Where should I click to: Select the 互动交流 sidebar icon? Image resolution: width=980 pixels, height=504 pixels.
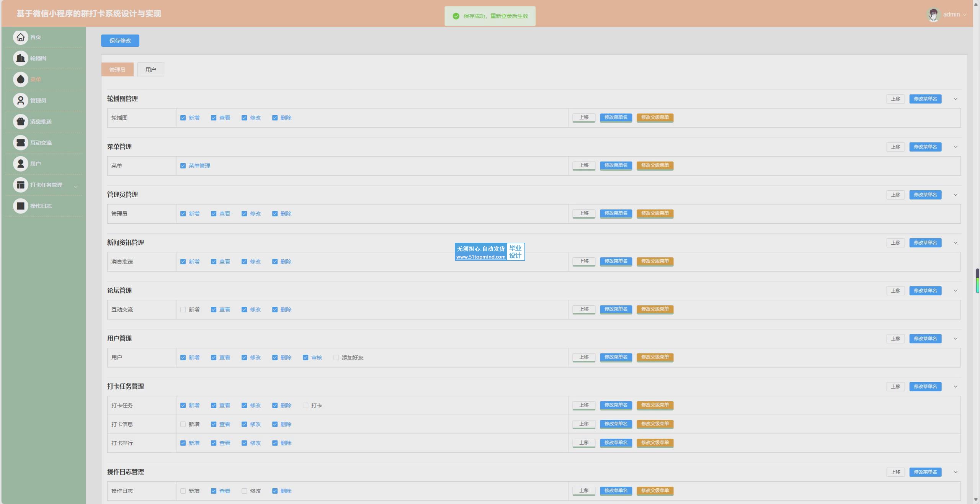(21, 142)
